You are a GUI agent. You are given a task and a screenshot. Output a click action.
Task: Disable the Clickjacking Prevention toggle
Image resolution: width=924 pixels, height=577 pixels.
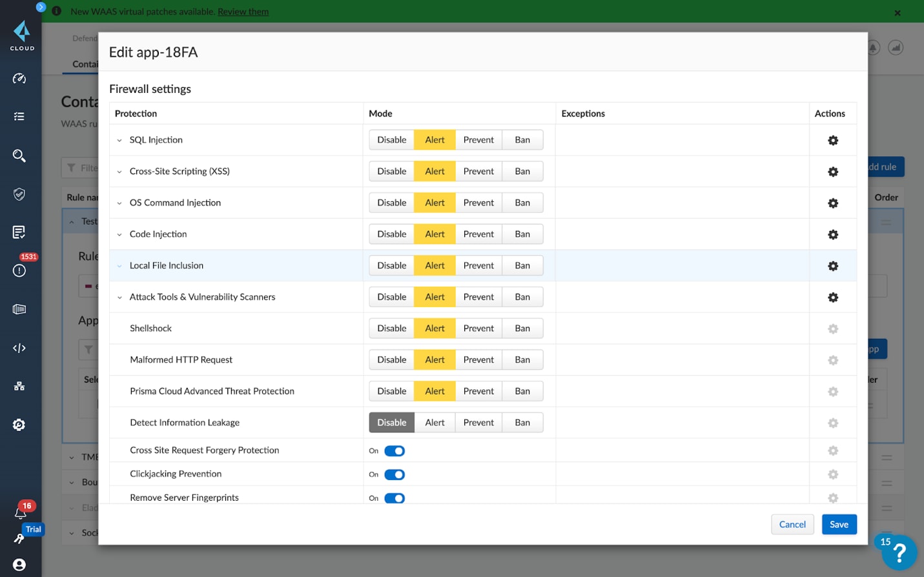coord(395,474)
